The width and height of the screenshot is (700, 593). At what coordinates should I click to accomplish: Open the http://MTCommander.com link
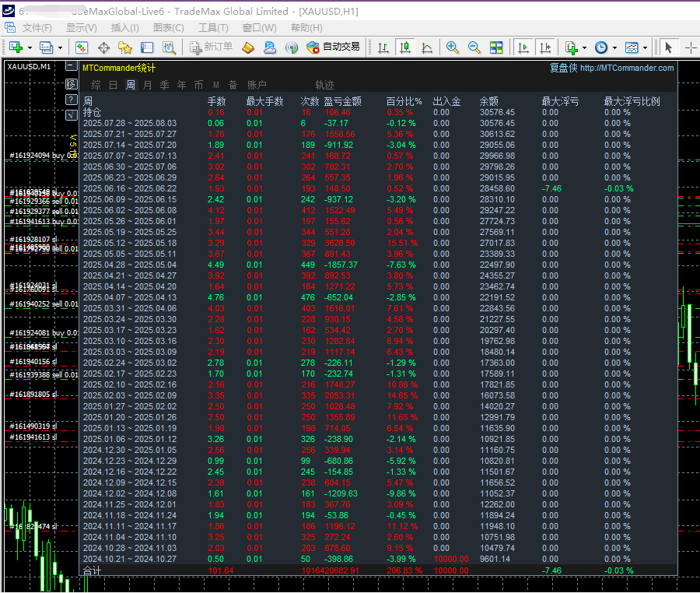tap(627, 68)
